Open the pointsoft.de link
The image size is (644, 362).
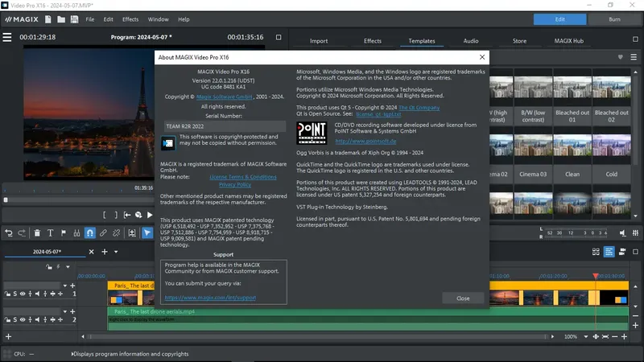click(x=365, y=142)
